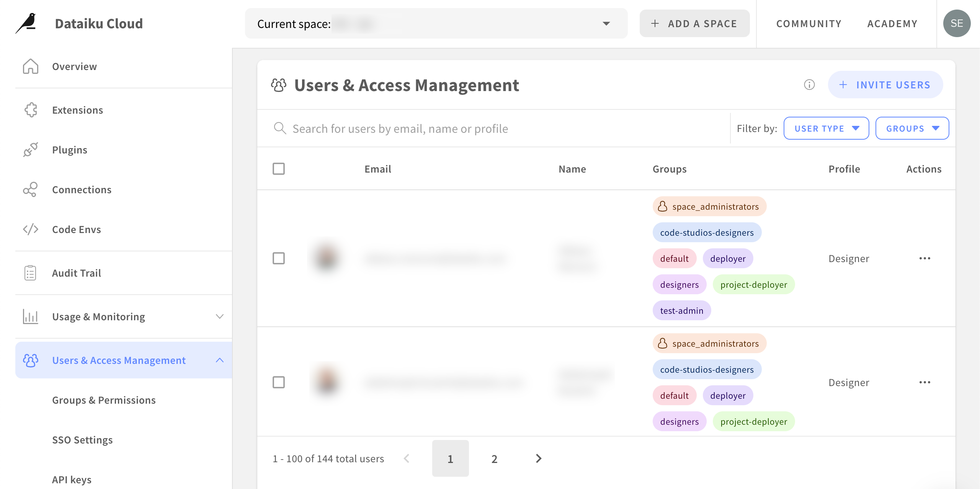Open SSO Settings submenu item
The image size is (980, 489).
click(x=82, y=440)
